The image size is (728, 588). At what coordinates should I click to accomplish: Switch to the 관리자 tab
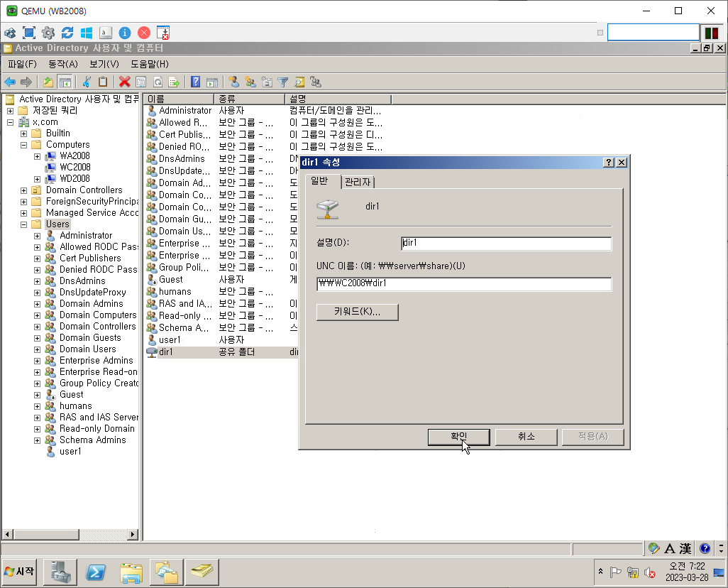click(358, 182)
